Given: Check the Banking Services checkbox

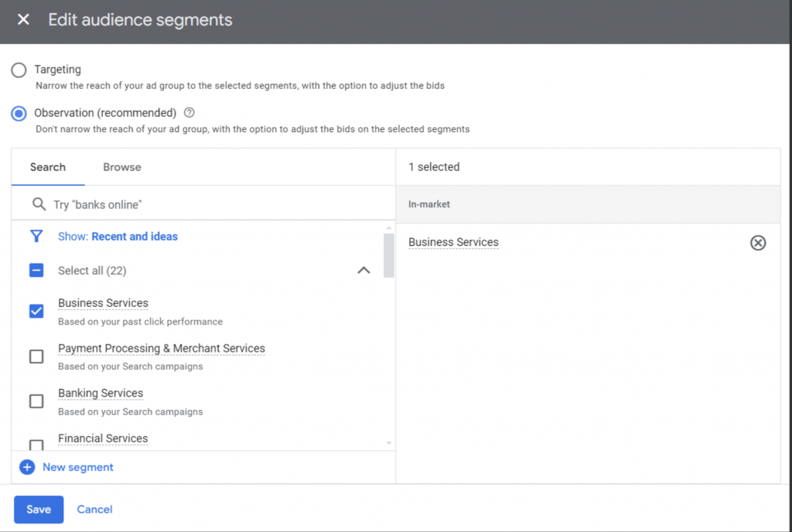Looking at the screenshot, I should point(36,401).
